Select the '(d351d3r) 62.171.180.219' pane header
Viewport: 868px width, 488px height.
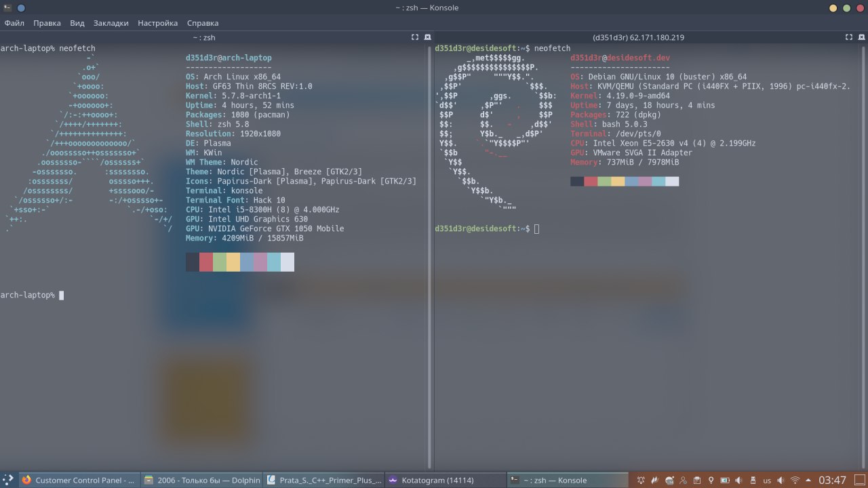[638, 37]
